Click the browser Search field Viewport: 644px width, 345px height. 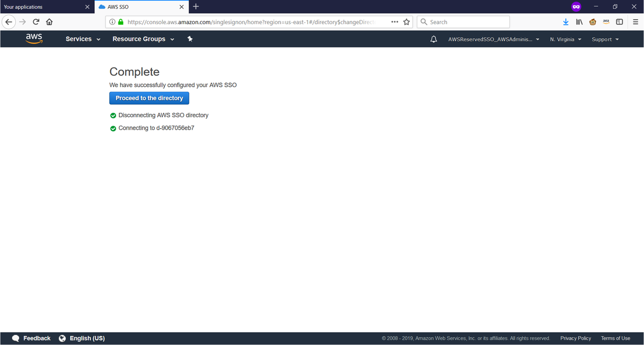pyautogui.click(x=463, y=22)
